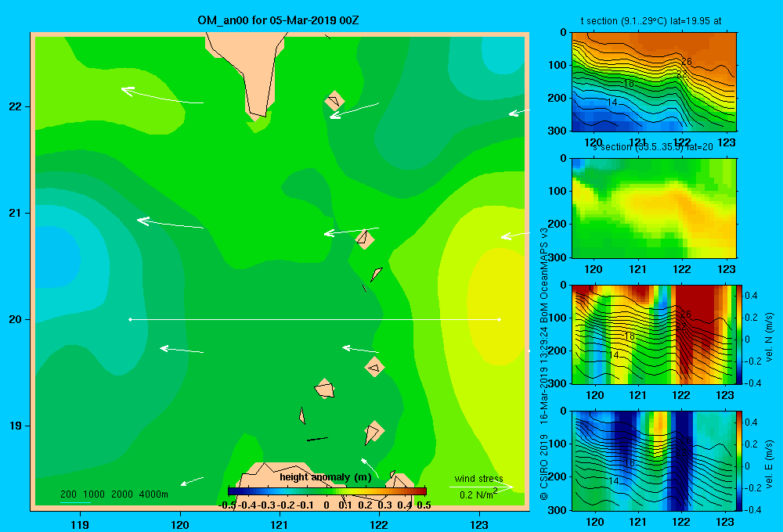Click the landmass at the top of the map
The height and width of the screenshot is (532, 783).
point(250,70)
